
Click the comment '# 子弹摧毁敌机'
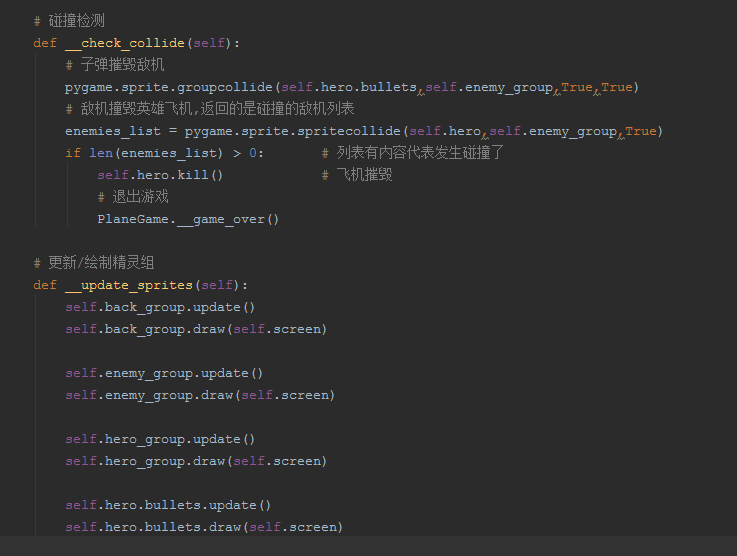pos(115,65)
